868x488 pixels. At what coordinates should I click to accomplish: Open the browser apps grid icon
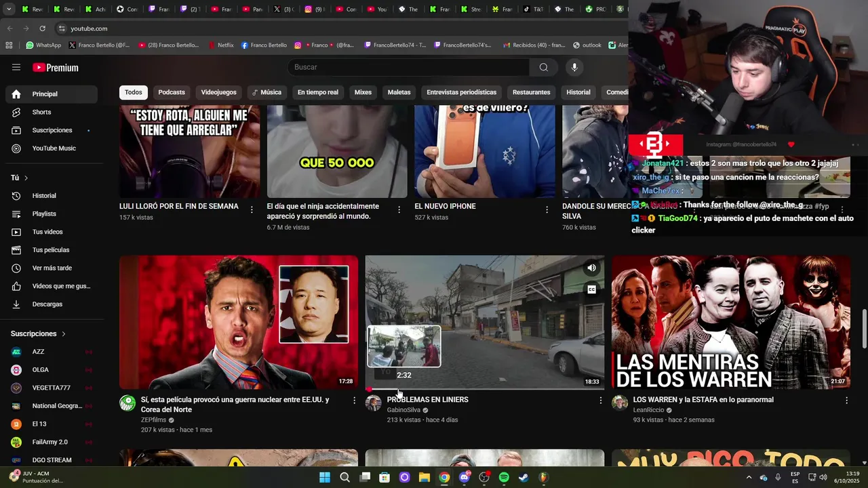click(9, 45)
